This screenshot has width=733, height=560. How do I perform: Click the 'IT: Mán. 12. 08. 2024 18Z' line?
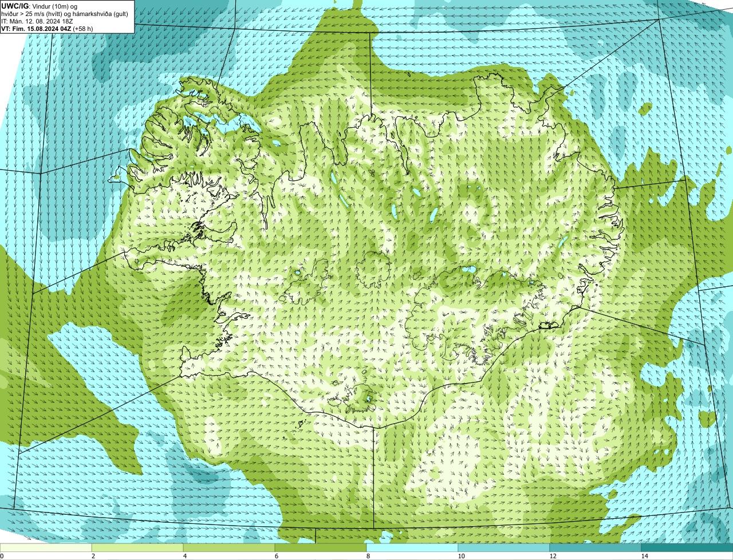[37, 21]
